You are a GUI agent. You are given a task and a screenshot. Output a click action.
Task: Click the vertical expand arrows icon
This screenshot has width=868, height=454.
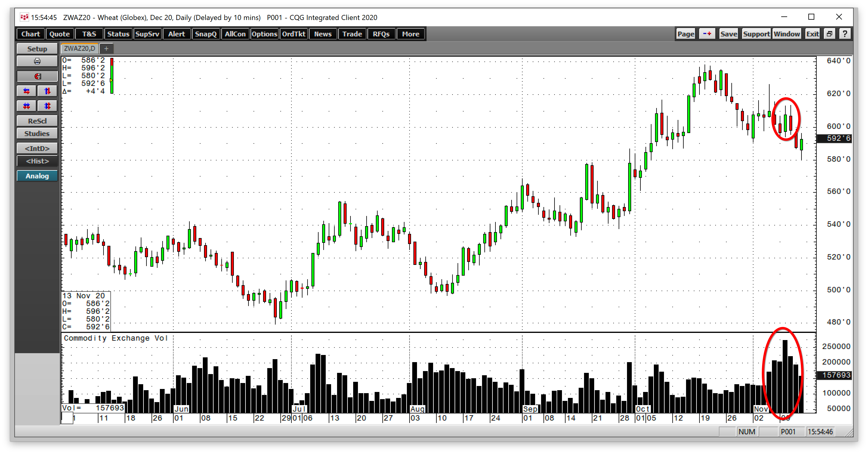click(47, 91)
